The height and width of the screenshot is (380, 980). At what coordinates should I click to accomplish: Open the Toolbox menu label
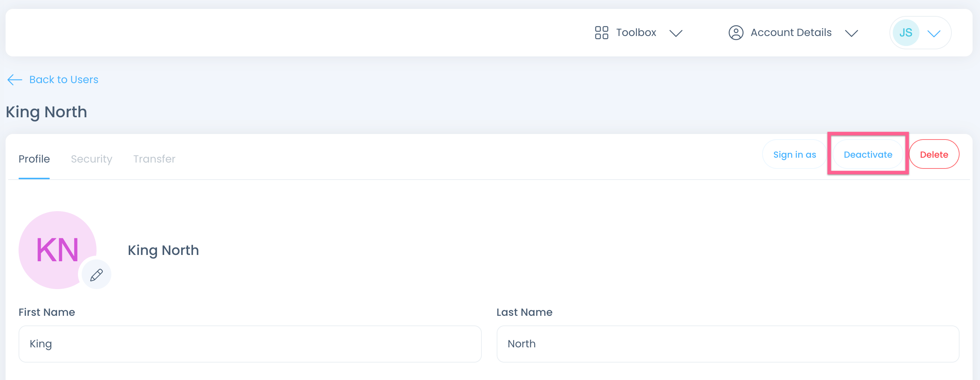click(x=636, y=33)
